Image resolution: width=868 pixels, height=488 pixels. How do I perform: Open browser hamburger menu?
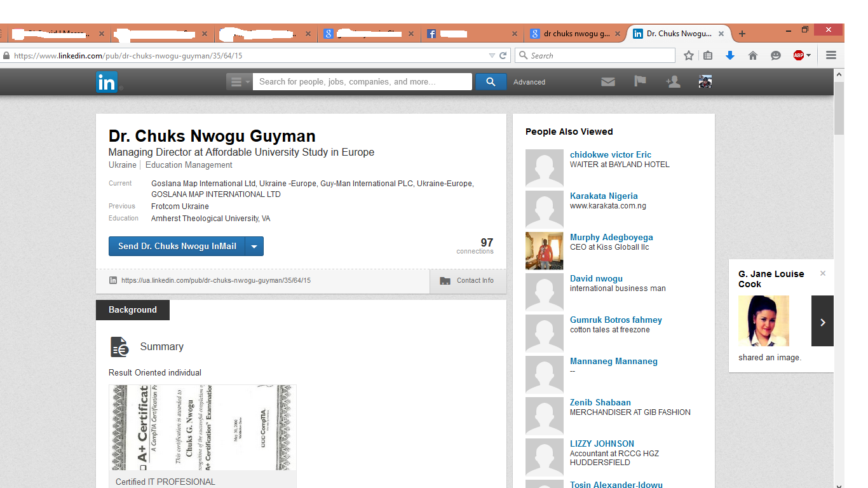tap(831, 56)
